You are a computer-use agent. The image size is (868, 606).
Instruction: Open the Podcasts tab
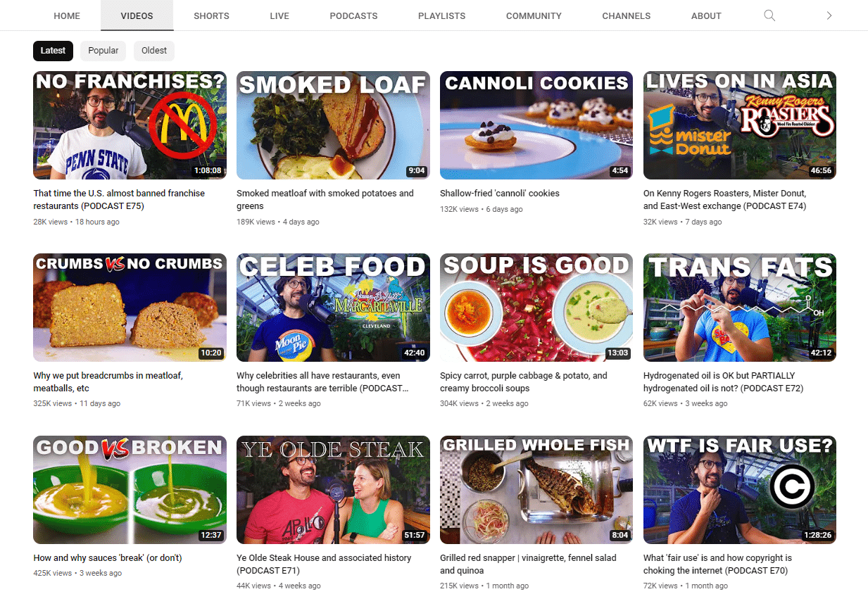point(353,15)
